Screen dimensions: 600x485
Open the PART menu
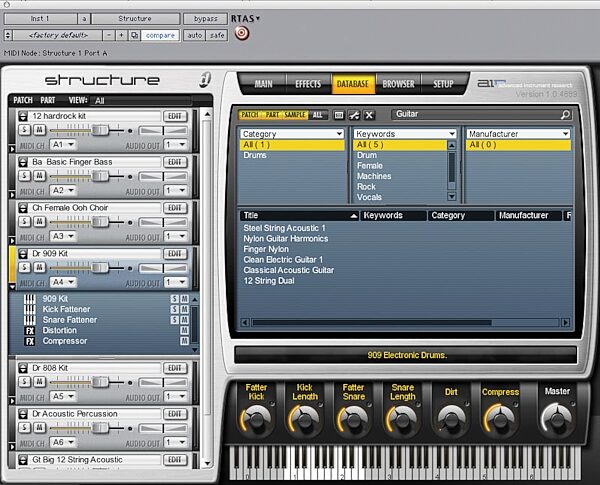(x=48, y=100)
